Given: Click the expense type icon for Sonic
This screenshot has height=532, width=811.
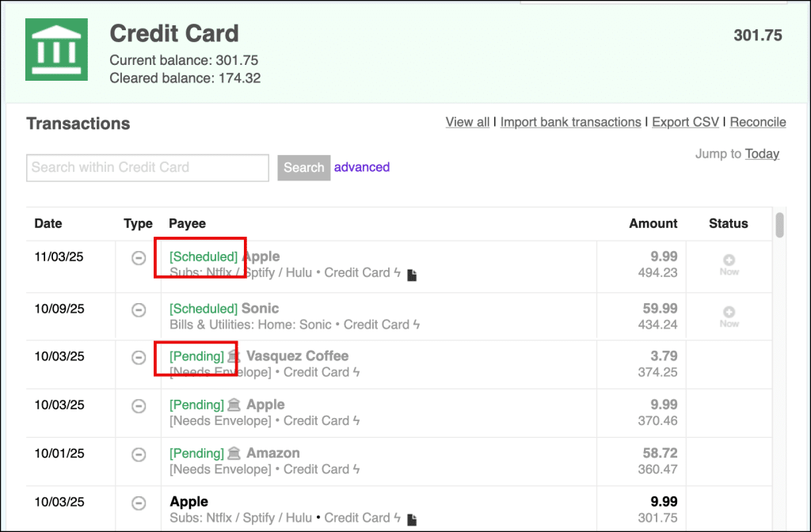Looking at the screenshot, I should pos(138,310).
